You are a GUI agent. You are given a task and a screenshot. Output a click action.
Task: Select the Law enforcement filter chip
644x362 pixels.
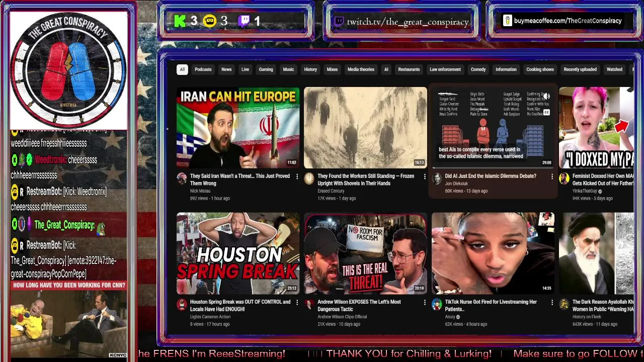(x=445, y=69)
